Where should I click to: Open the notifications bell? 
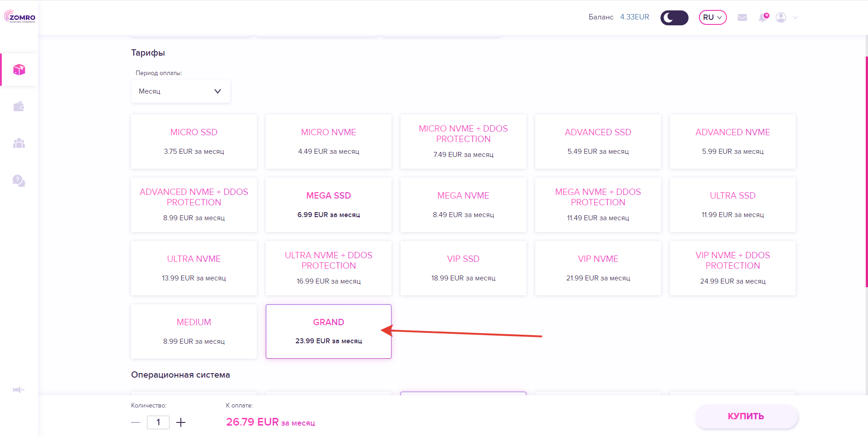point(763,17)
